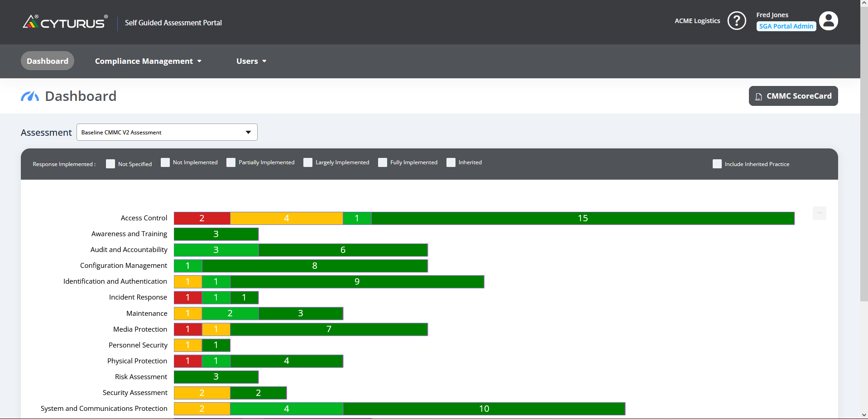
Task: Open the help question mark icon
Action: (x=737, y=20)
